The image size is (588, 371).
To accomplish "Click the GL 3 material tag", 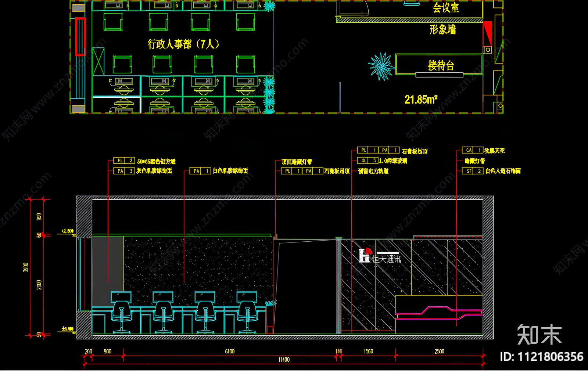I will tap(368, 161).
